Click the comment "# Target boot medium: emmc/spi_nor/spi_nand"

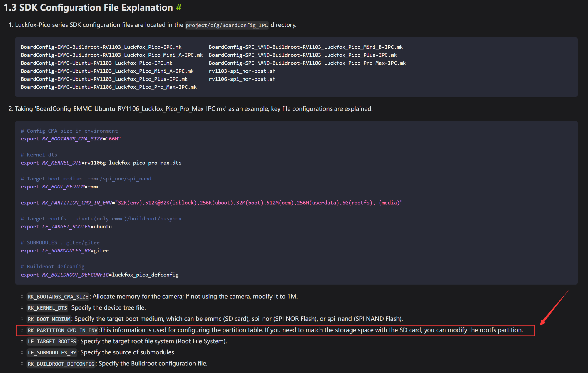tap(86, 179)
